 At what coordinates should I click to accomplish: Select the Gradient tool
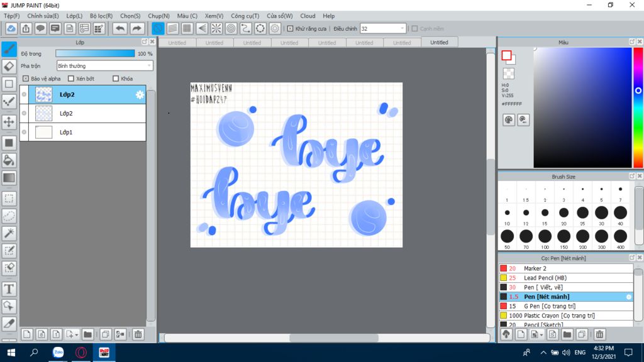[x=9, y=178]
